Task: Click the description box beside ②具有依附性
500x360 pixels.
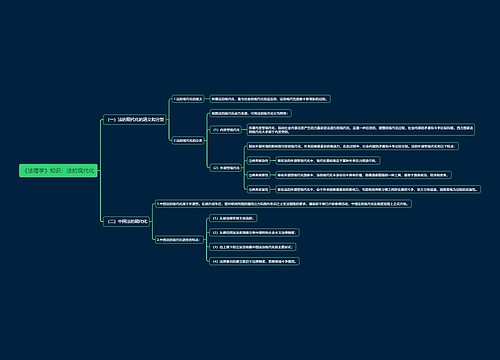Action: [x=363, y=175]
